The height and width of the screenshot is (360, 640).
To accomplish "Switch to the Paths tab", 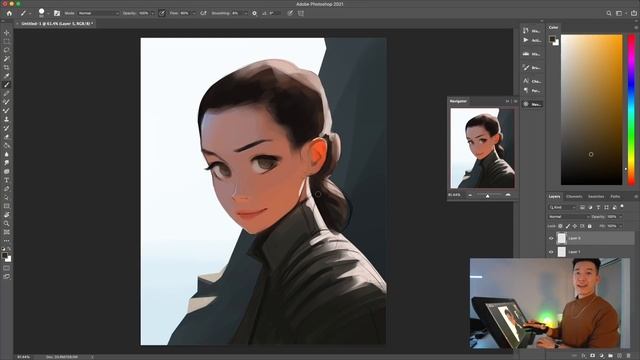I will 615,197.
